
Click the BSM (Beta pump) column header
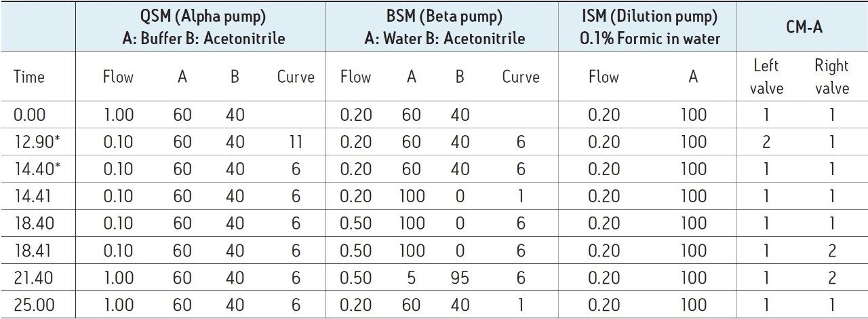(x=444, y=26)
